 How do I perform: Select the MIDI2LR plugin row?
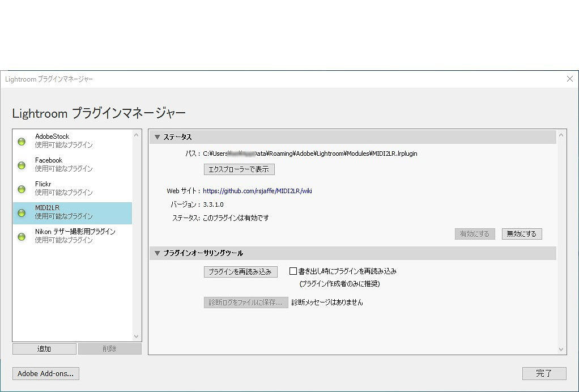tap(73, 213)
